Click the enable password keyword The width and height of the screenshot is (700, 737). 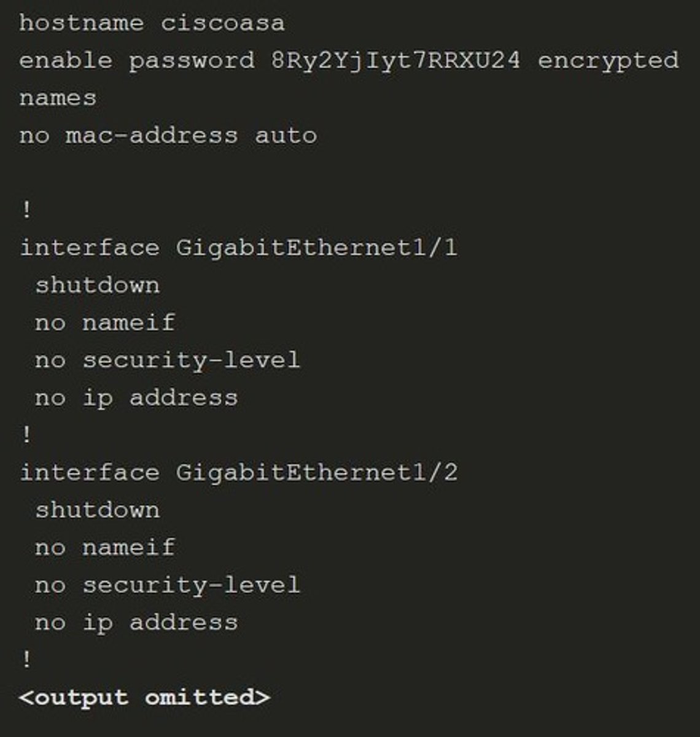[137, 61]
